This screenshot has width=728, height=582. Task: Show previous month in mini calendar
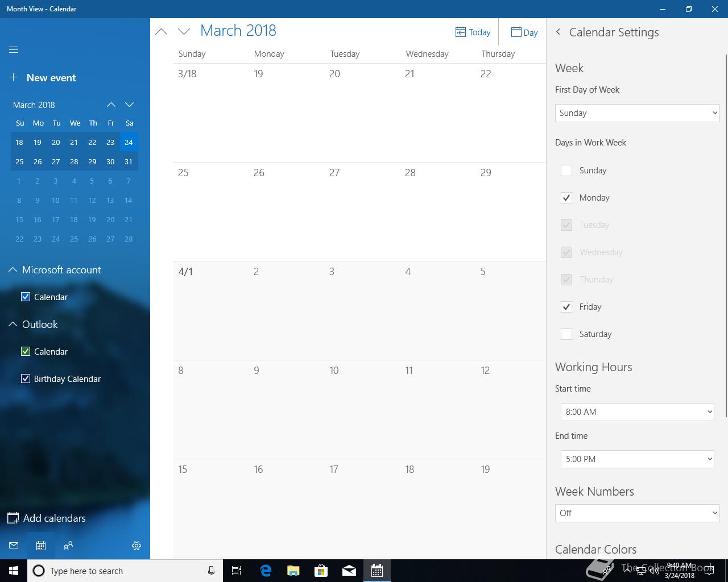pos(111,105)
